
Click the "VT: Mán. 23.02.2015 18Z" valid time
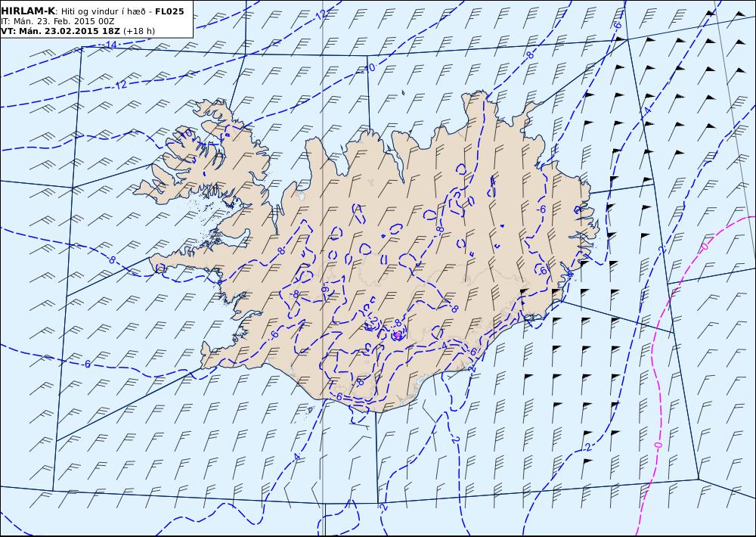60,31
